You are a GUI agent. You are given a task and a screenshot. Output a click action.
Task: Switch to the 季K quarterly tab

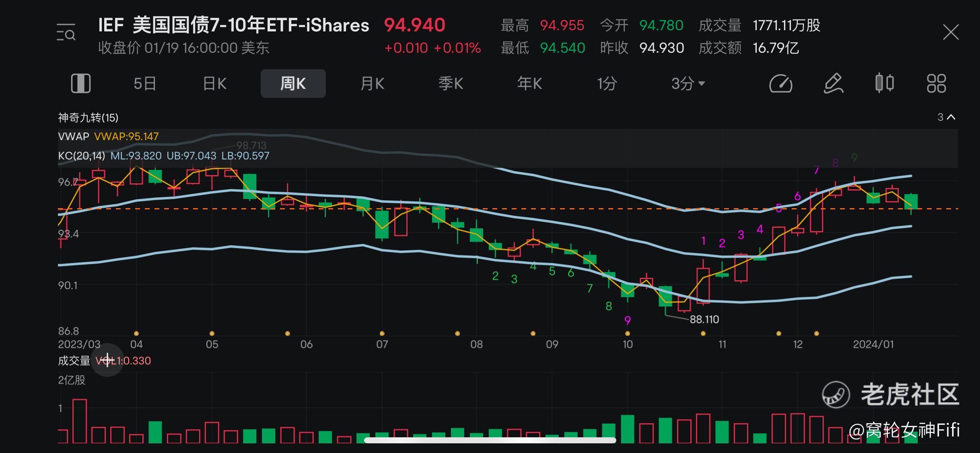point(451,84)
